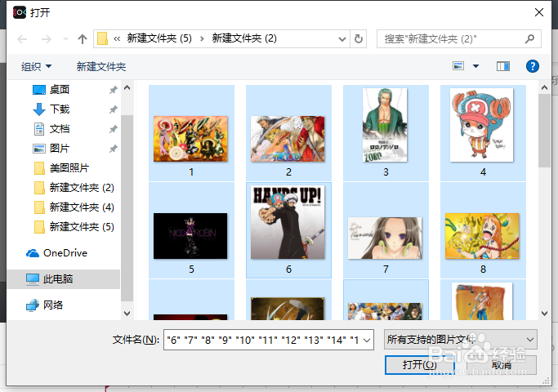Open 新建文件夹 (5) in the sidebar
This screenshot has width=558, height=392.
pos(82,226)
